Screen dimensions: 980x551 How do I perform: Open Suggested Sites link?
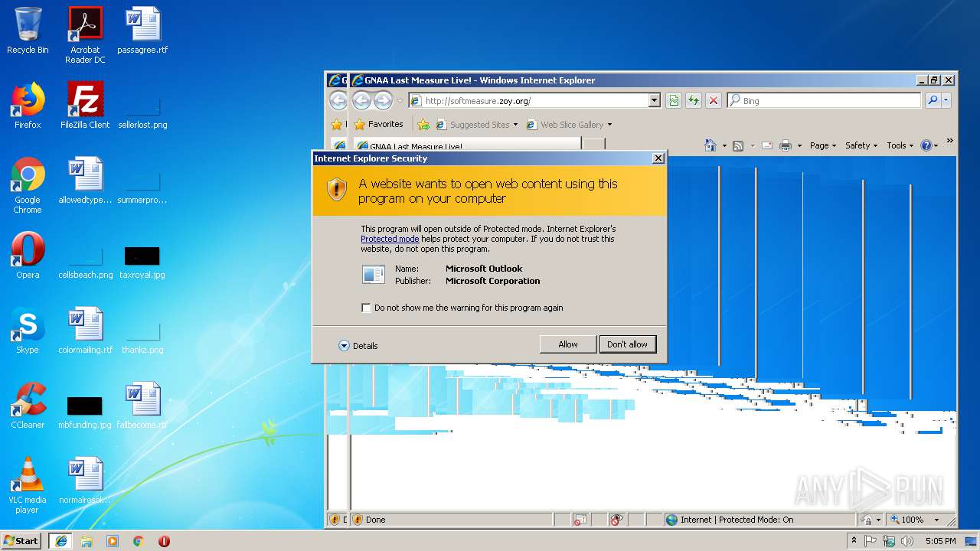click(x=476, y=125)
